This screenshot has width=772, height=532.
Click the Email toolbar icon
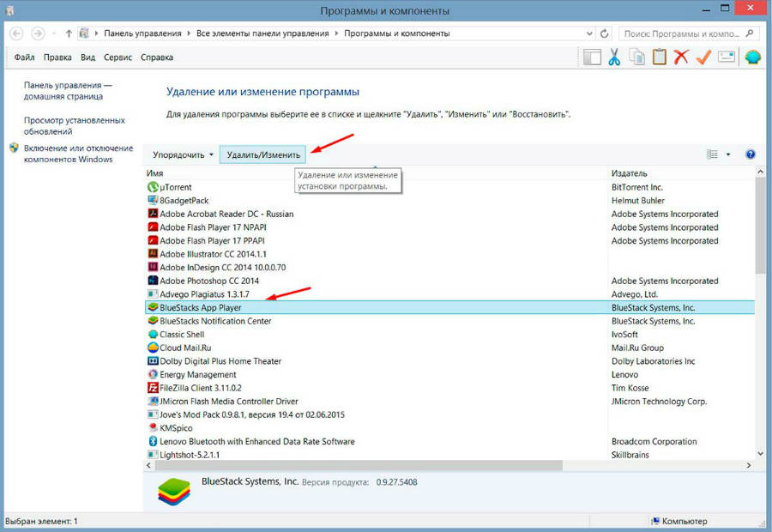pyautogui.click(x=728, y=57)
